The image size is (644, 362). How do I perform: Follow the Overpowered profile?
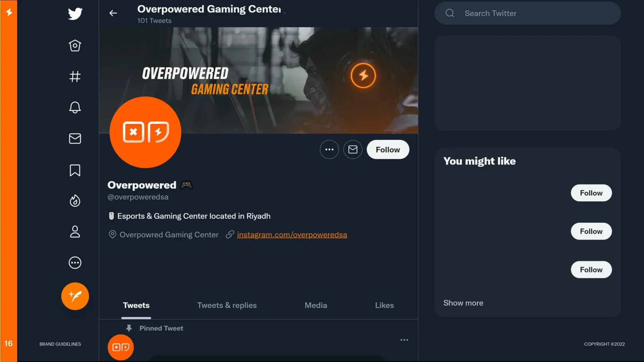pos(388,149)
